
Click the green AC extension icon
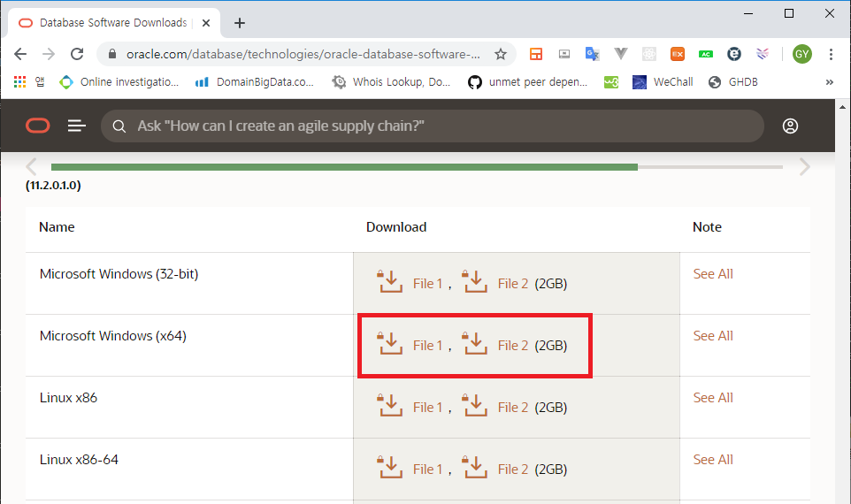(706, 54)
